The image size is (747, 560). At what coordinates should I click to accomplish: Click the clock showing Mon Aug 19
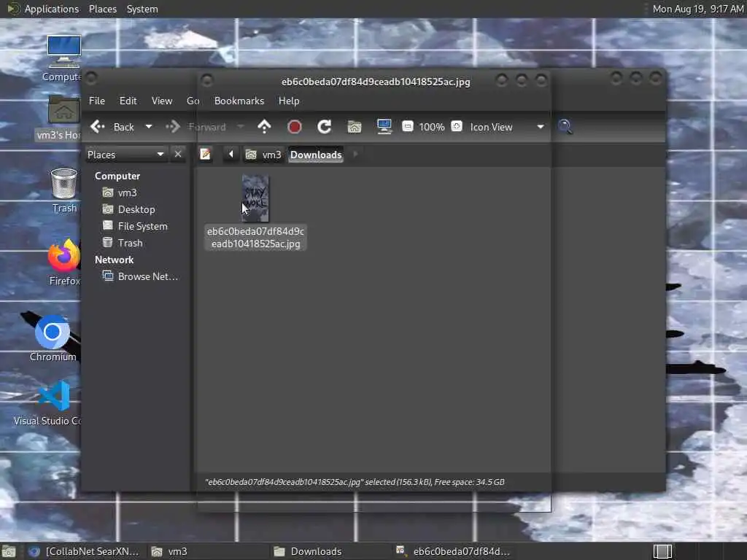tap(698, 9)
